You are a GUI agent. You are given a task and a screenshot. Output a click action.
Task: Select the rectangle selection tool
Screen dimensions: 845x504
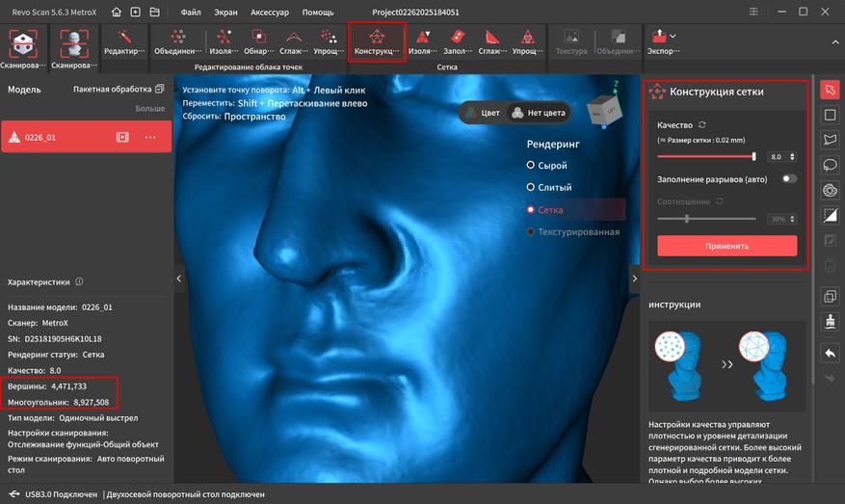[830, 116]
